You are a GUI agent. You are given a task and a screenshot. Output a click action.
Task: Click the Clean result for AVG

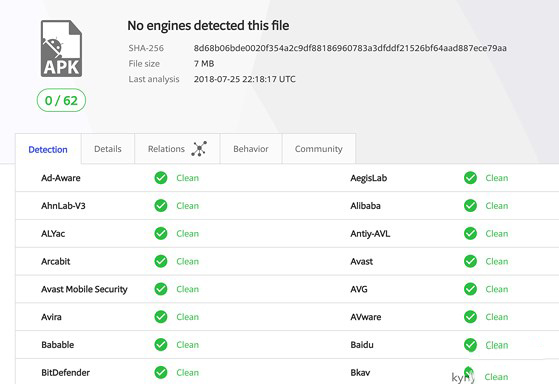[x=497, y=289]
